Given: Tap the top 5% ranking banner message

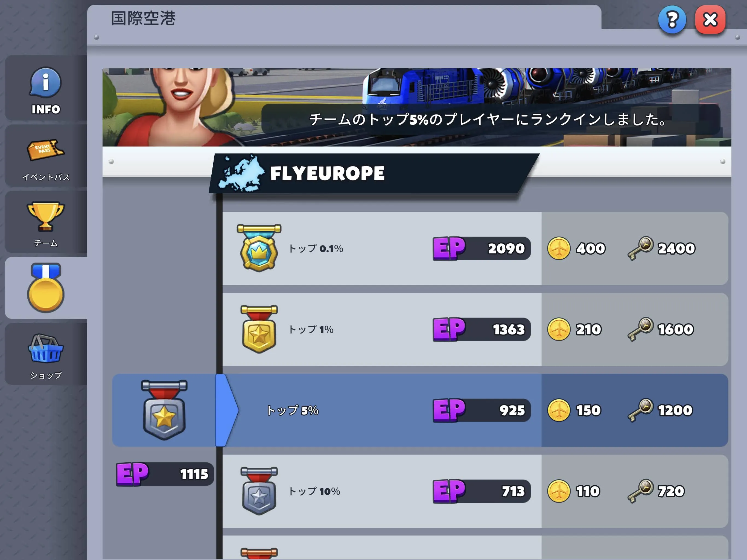Looking at the screenshot, I should [490, 119].
